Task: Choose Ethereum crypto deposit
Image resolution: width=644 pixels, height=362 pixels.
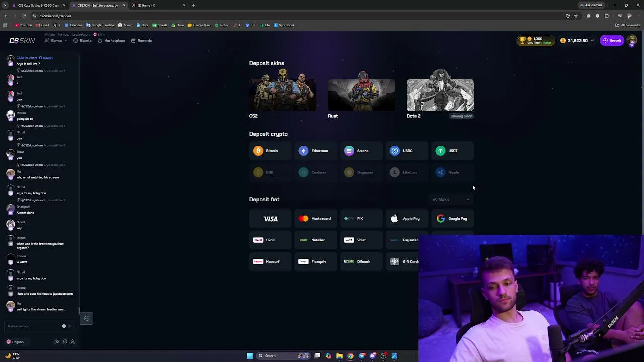Action: click(315, 151)
